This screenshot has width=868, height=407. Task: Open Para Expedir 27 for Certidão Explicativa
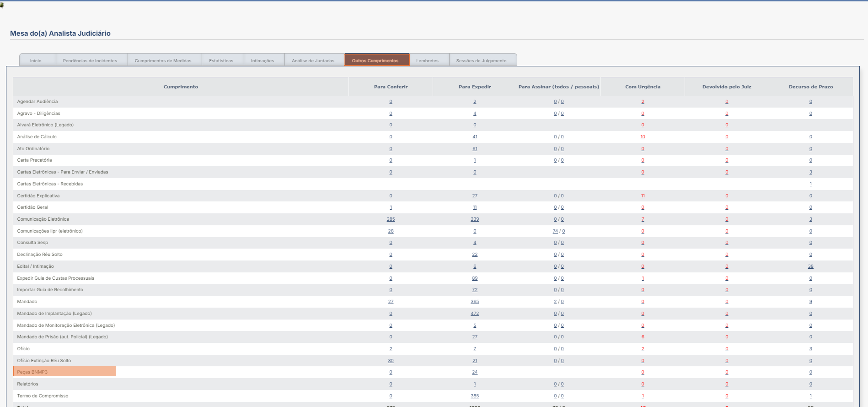pyautogui.click(x=475, y=196)
